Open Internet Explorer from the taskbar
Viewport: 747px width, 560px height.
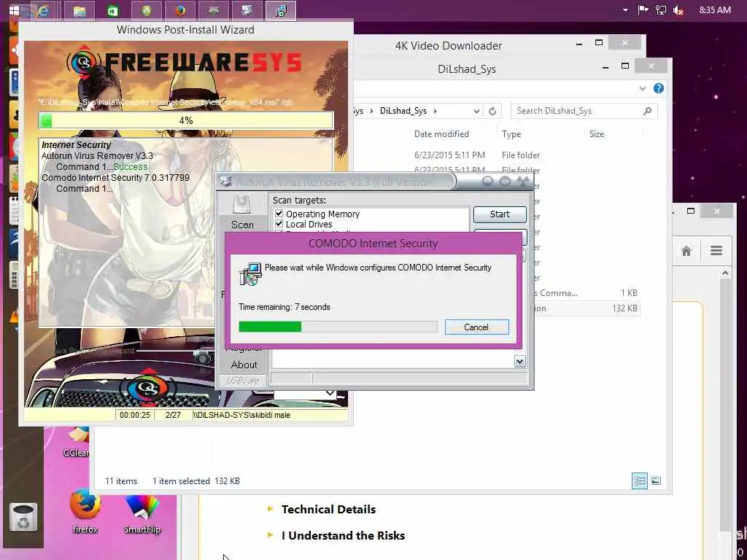(43, 10)
